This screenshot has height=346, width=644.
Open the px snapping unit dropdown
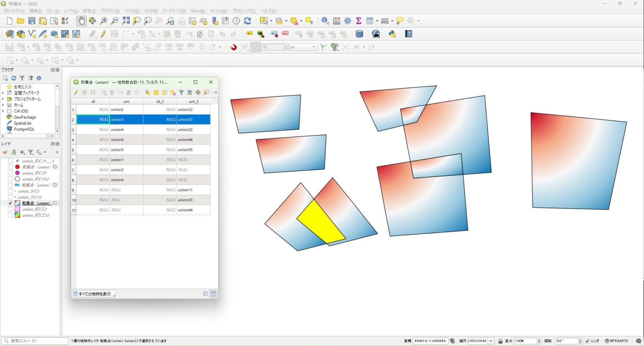303,47
